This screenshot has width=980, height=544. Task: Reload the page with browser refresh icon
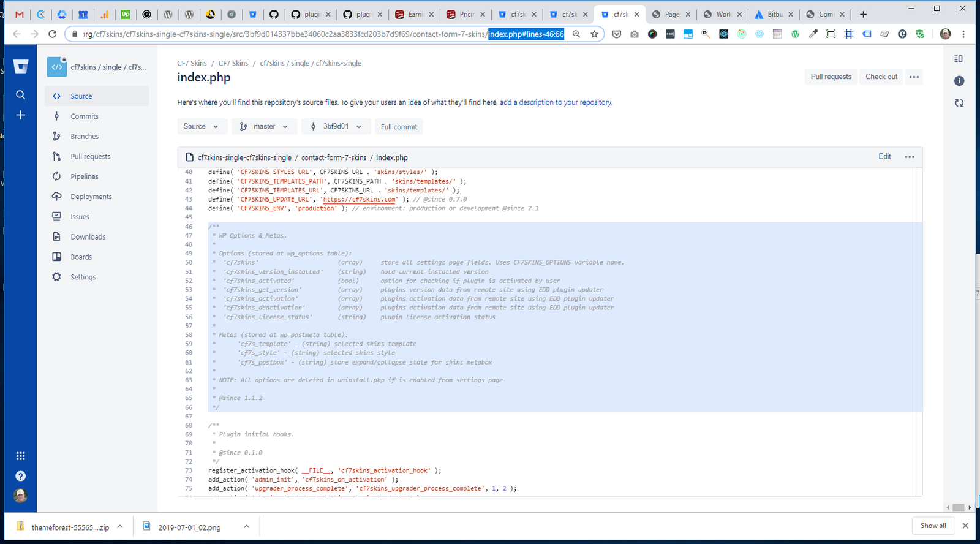pos(53,34)
